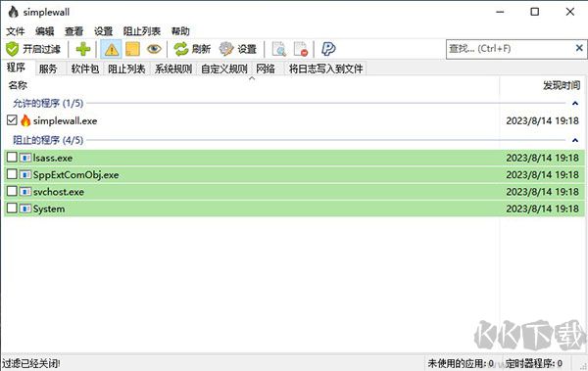Viewport: 588px width, 371px height.
Task: Click 未使用的应用: 0 in status bar
Action: click(x=461, y=363)
